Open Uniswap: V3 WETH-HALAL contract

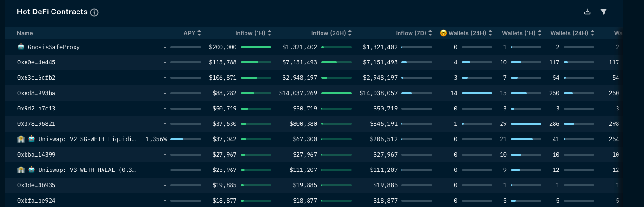[x=87, y=170]
